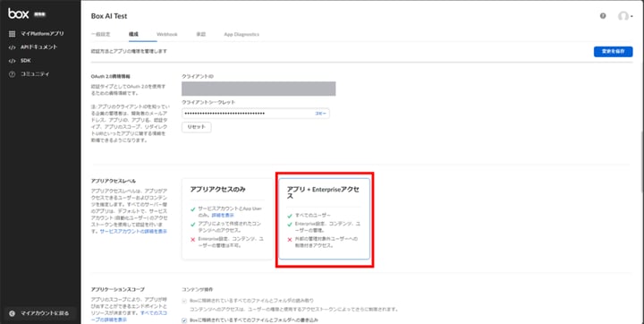The width and height of the screenshot is (644, 324).
Task: Switch to the Webhook tab
Action: tap(166, 34)
